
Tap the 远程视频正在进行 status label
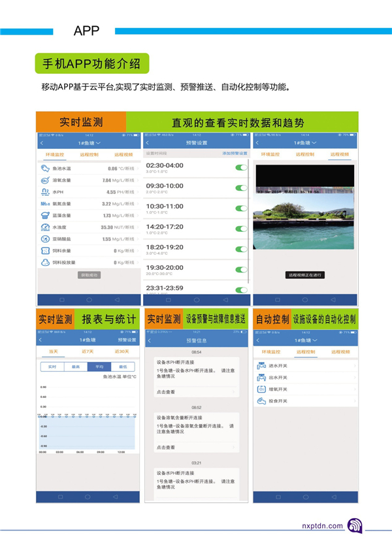click(x=304, y=275)
